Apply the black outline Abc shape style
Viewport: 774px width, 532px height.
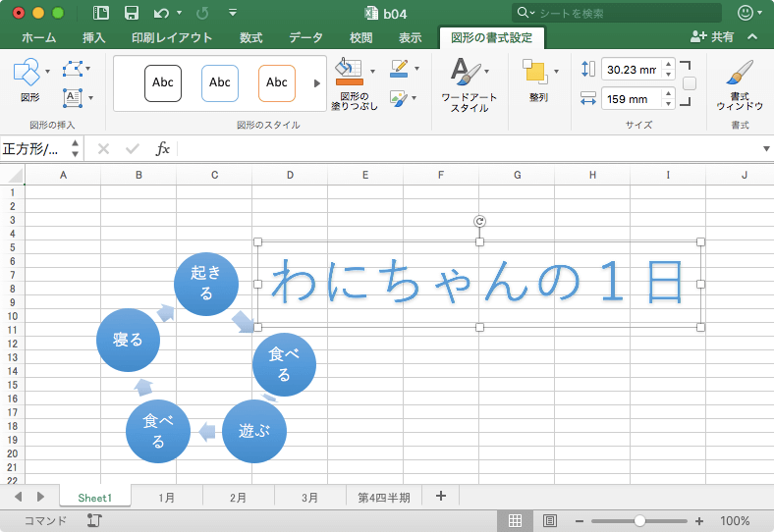tap(163, 82)
